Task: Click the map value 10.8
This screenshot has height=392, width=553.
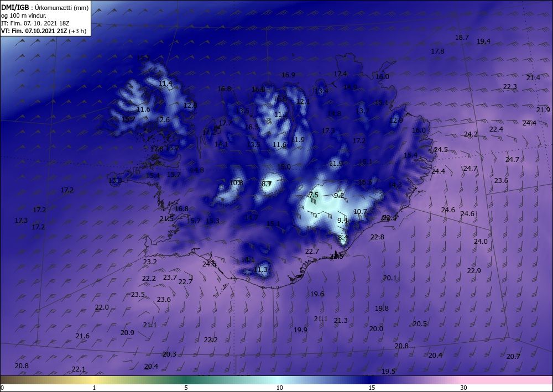Action: [237, 183]
